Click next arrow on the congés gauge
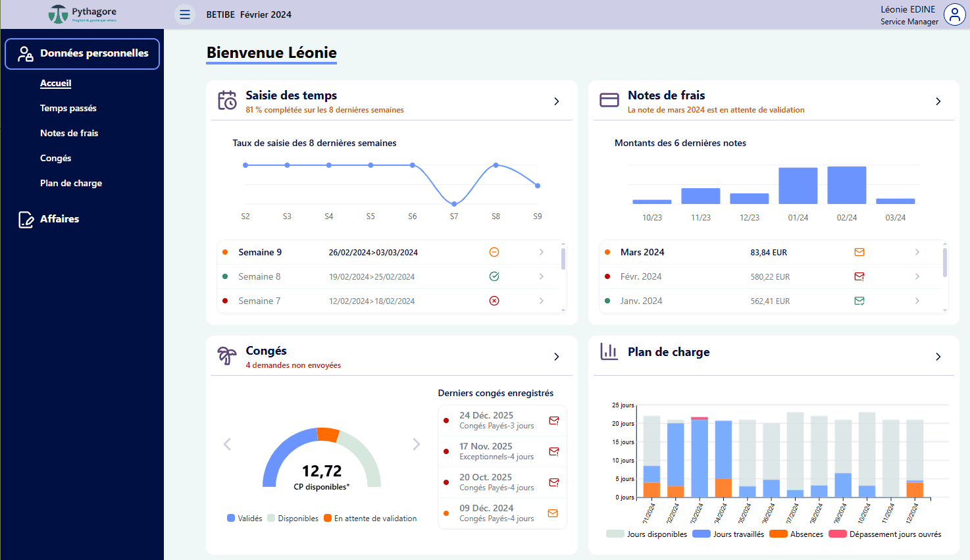This screenshot has height=560, width=970. 416,444
